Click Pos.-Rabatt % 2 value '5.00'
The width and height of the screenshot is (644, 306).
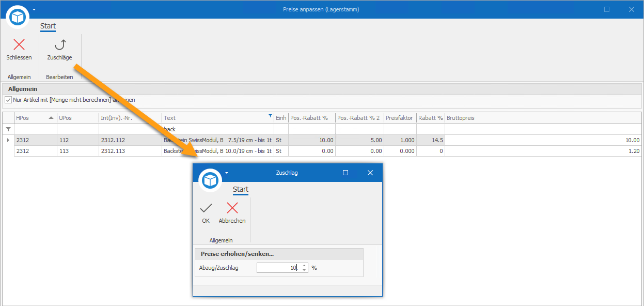coord(359,140)
